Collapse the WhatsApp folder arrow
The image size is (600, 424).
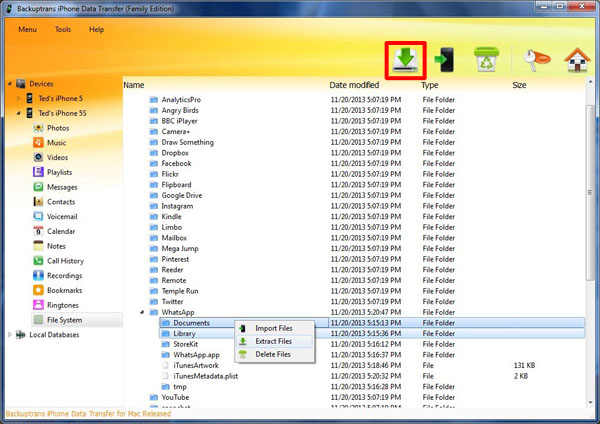142,312
